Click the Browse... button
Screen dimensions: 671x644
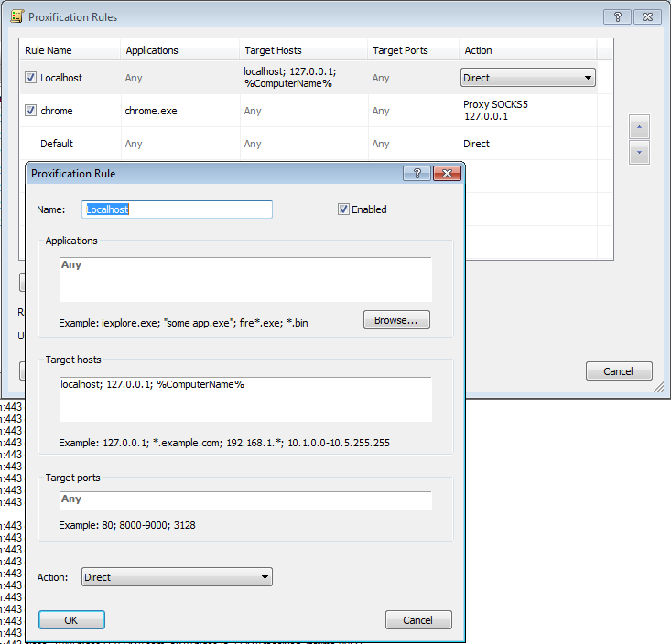pyautogui.click(x=396, y=320)
